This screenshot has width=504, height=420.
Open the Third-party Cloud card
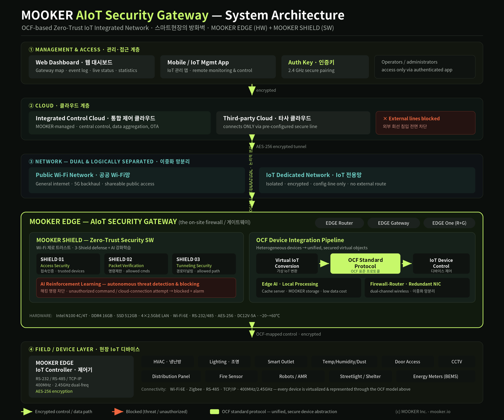pos(293,123)
